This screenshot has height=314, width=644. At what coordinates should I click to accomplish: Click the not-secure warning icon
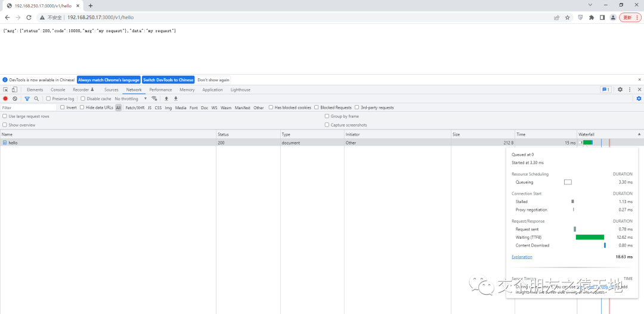[42, 18]
